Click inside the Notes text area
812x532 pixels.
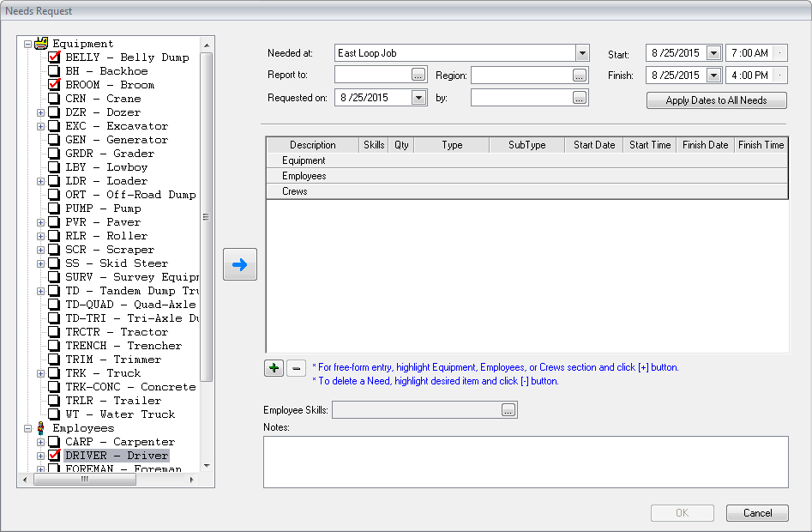525,462
